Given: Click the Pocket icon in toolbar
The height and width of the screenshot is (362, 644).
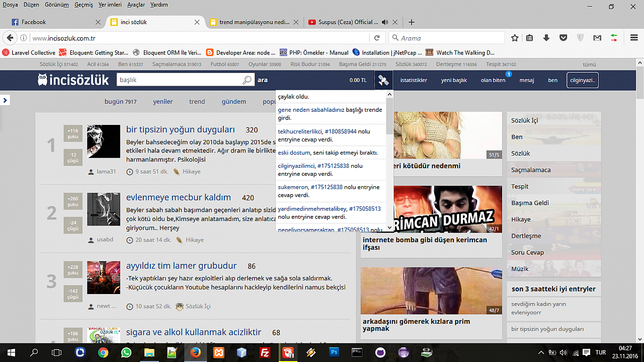Looking at the screenshot, I should click(x=563, y=38).
